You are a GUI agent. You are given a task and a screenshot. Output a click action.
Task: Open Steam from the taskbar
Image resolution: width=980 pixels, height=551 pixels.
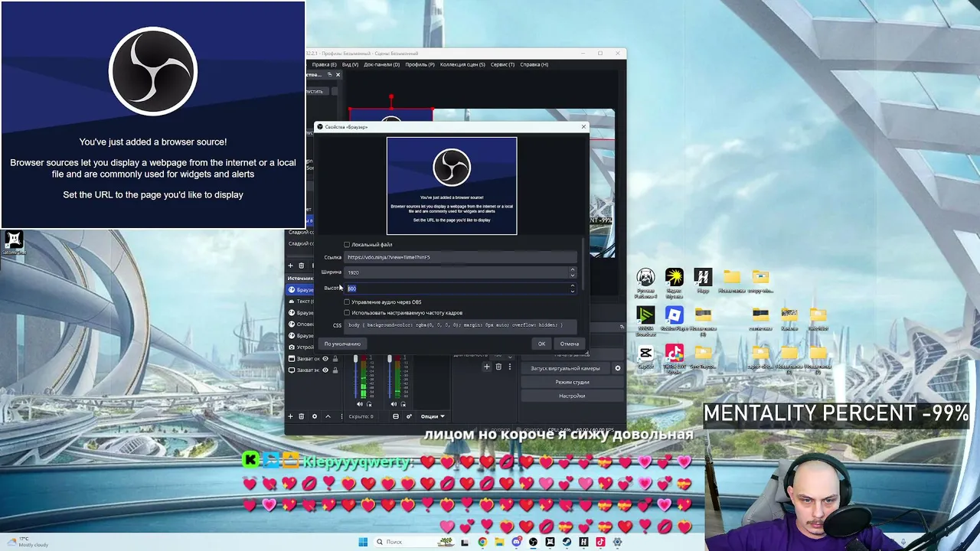point(567,542)
